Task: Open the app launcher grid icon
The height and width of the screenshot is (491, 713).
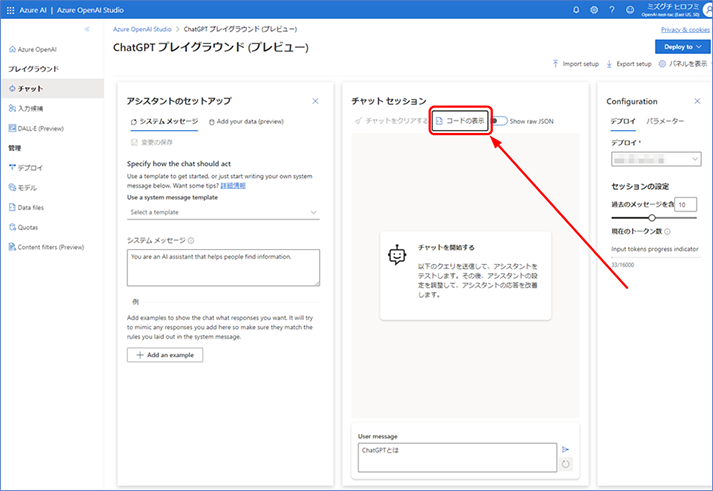Action: coord(10,10)
